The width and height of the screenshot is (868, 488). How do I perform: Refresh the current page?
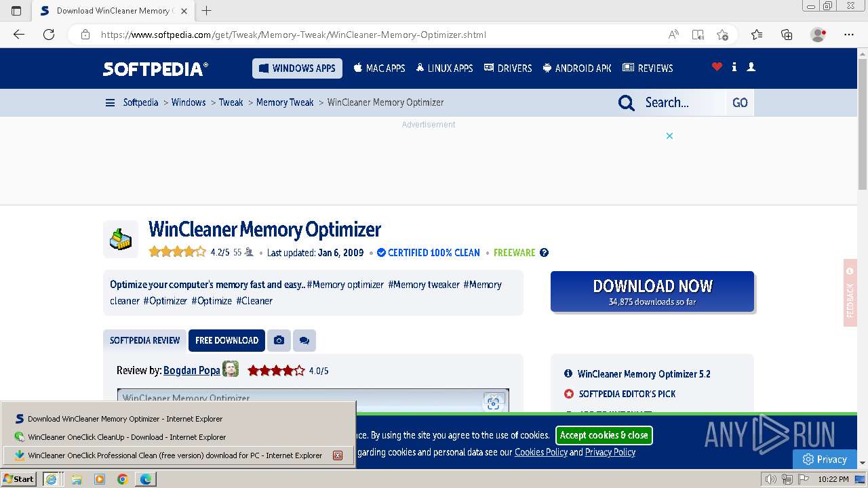[49, 35]
